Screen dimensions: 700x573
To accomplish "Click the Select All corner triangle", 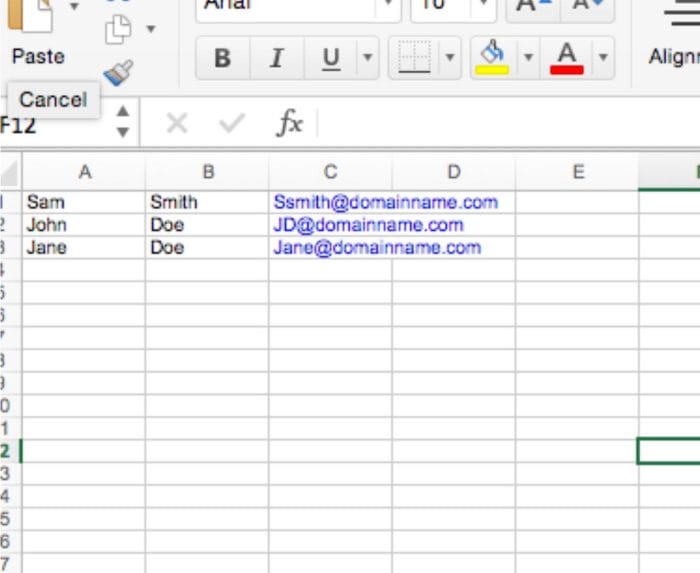I will click(10, 172).
